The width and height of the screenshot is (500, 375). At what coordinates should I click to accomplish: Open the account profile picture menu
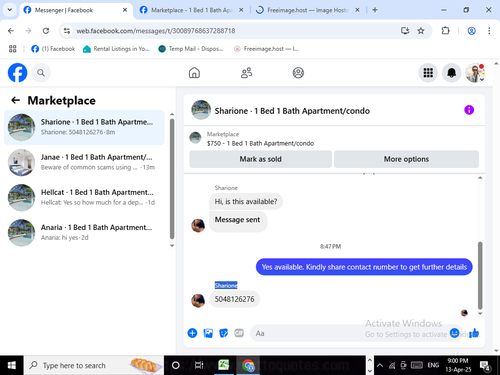[x=475, y=73]
